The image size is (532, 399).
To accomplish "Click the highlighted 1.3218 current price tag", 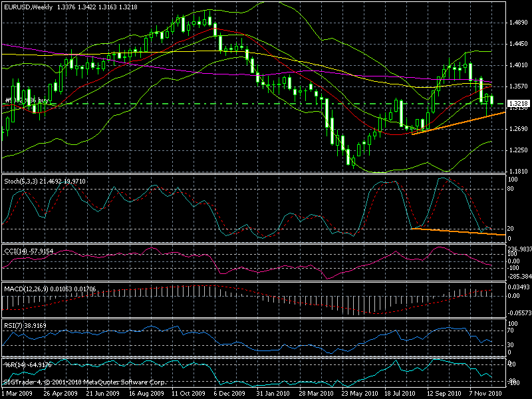I will coord(518,103).
